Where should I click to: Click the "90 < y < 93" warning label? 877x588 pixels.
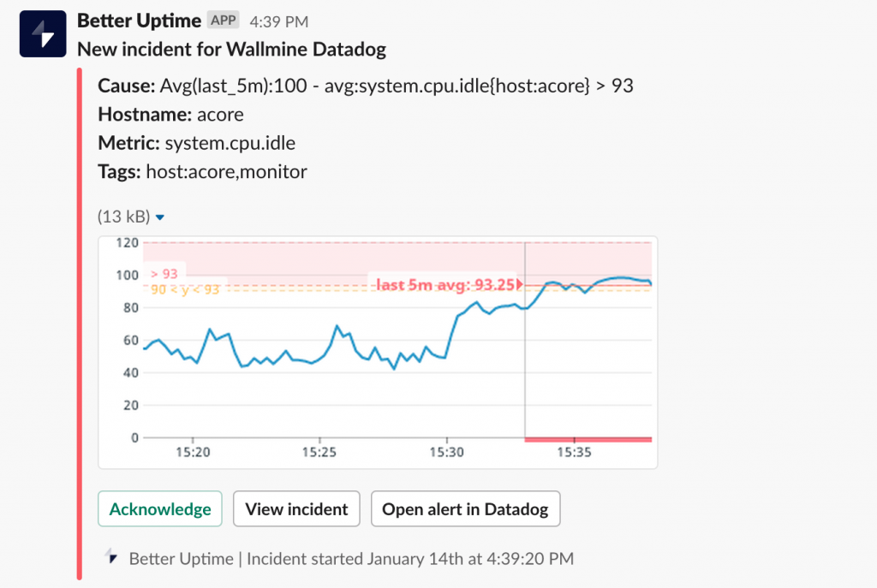point(185,289)
